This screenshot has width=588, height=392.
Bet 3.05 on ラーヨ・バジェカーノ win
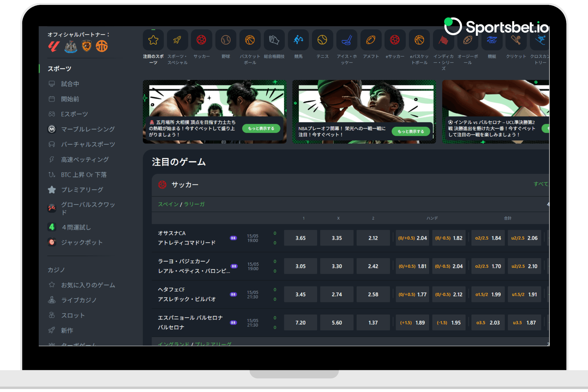click(x=301, y=266)
